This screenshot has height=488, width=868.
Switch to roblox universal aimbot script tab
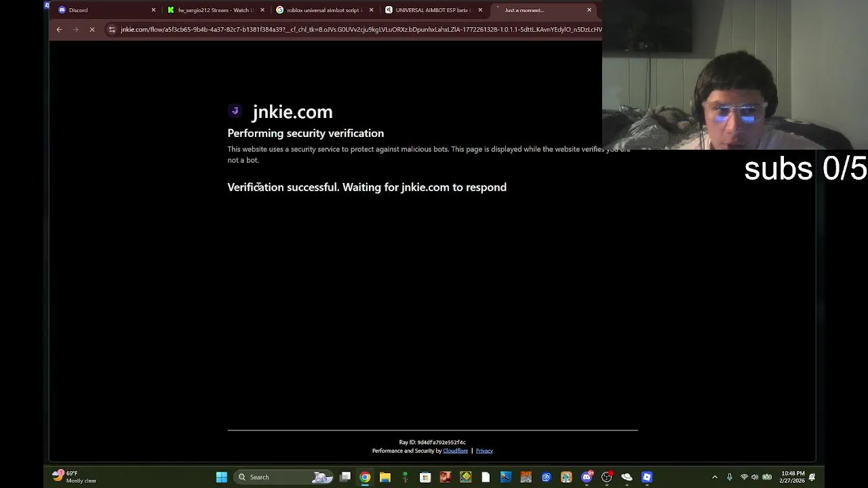coord(323,10)
